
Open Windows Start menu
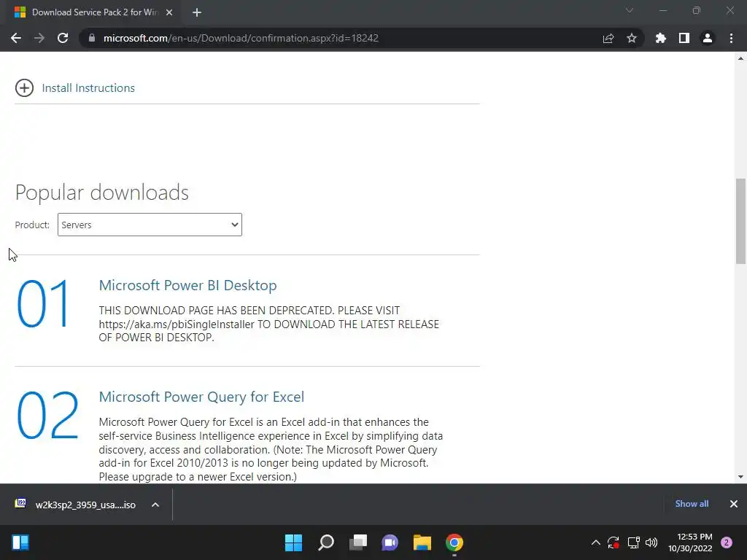(x=293, y=542)
